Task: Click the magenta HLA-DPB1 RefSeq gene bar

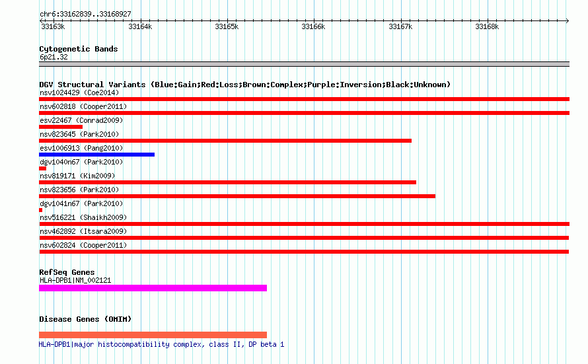Action: (153, 288)
